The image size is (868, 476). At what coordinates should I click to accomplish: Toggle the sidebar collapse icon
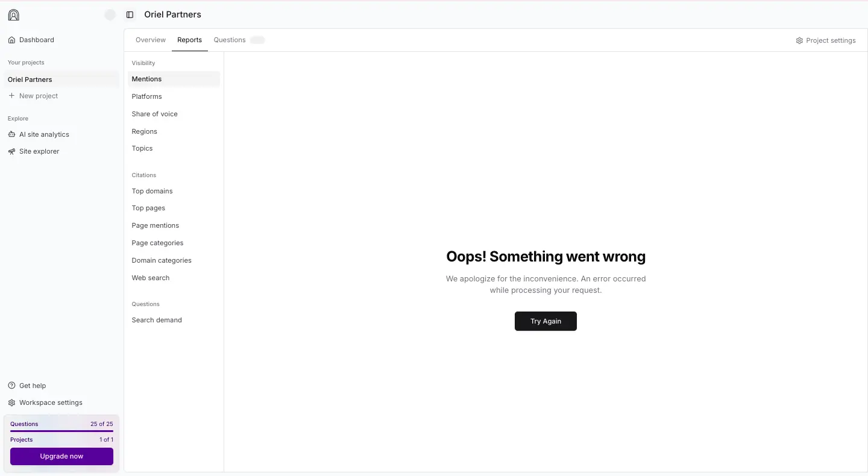coord(130,14)
